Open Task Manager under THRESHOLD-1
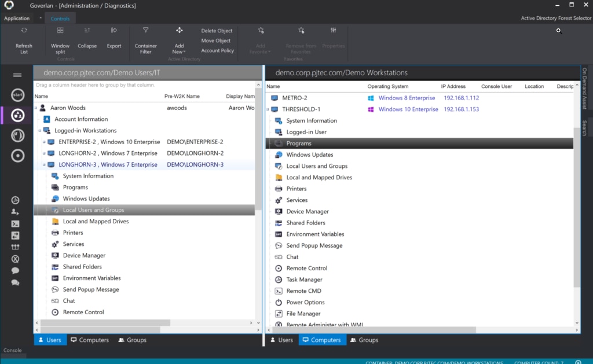The height and width of the screenshot is (364, 593). (x=304, y=280)
